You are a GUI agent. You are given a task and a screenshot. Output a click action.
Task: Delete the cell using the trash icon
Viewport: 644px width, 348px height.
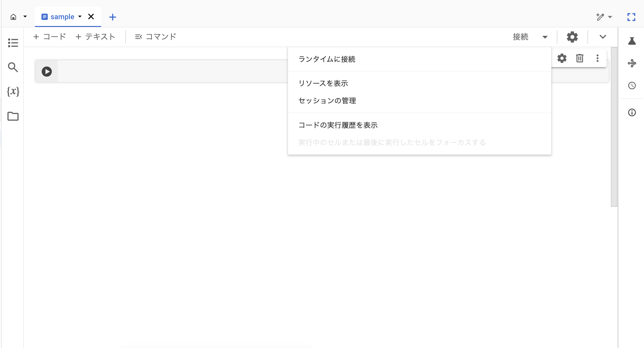pos(580,58)
